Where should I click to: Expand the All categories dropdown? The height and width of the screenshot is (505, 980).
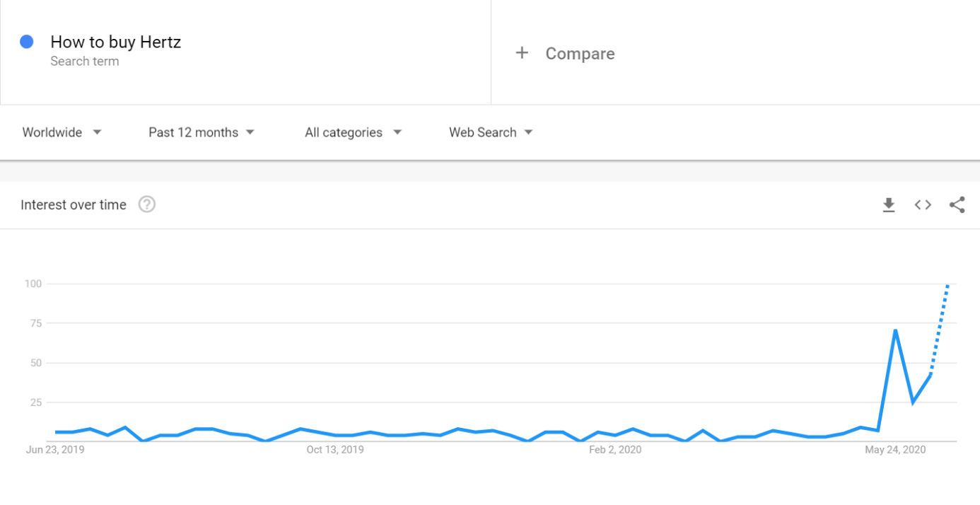pyautogui.click(x=353, y=132)
